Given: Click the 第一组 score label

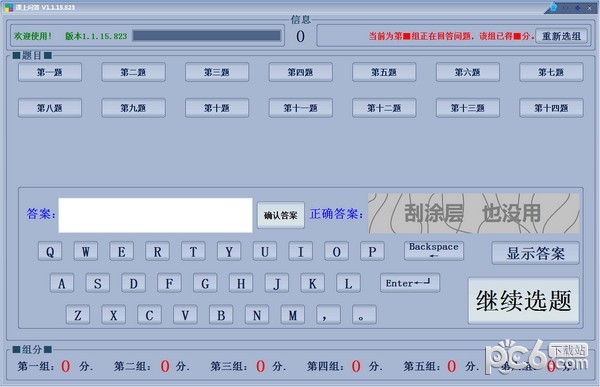Looking at the screenshot, I should (x=36, y=366).
